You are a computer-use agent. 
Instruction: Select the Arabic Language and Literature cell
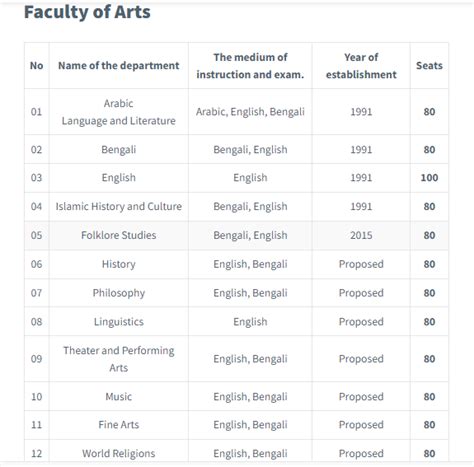point(119,112)
